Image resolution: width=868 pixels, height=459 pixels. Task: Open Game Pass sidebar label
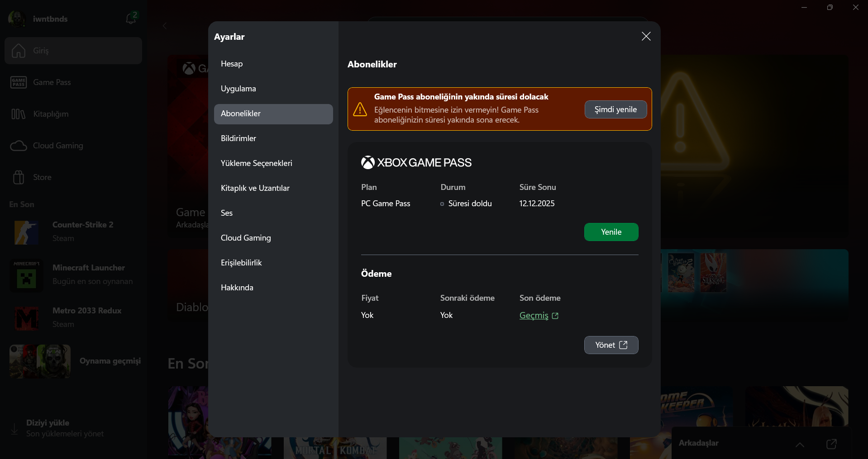[x=52, y=82]
